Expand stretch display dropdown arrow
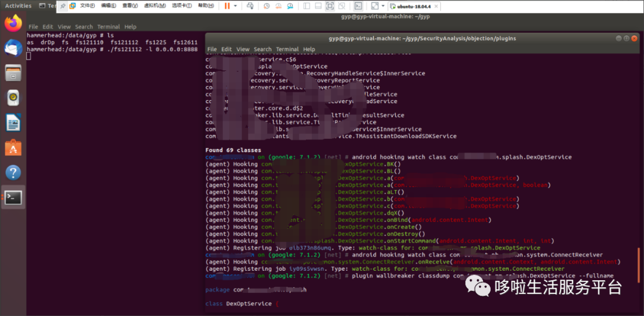 (383, 6)
